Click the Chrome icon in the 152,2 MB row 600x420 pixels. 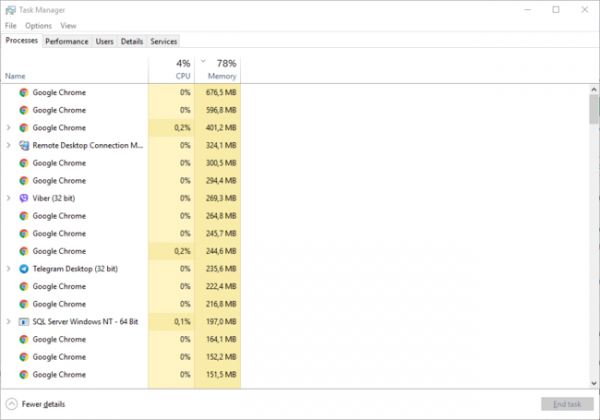(24, 357)
